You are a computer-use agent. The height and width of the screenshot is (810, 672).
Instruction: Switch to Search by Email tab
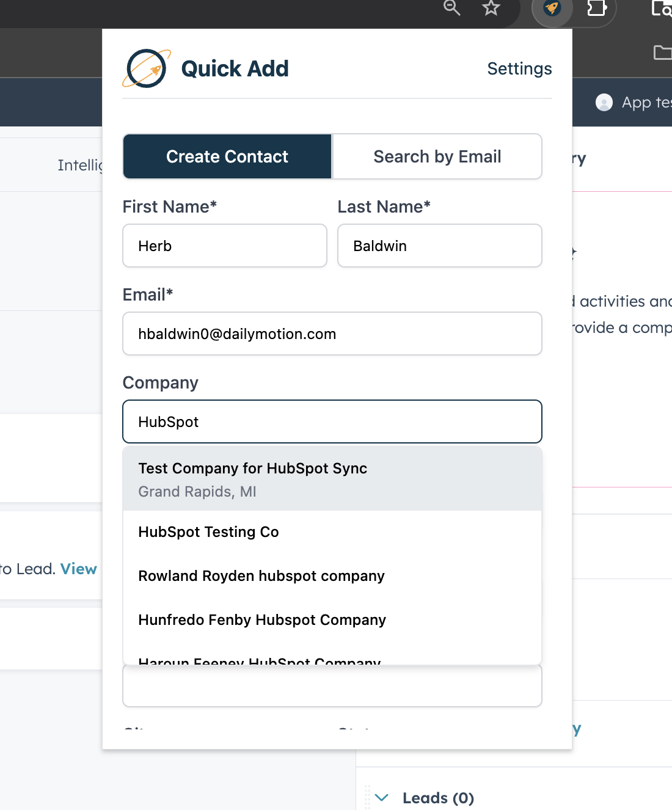pyautogui.click(x=437, y=156)
